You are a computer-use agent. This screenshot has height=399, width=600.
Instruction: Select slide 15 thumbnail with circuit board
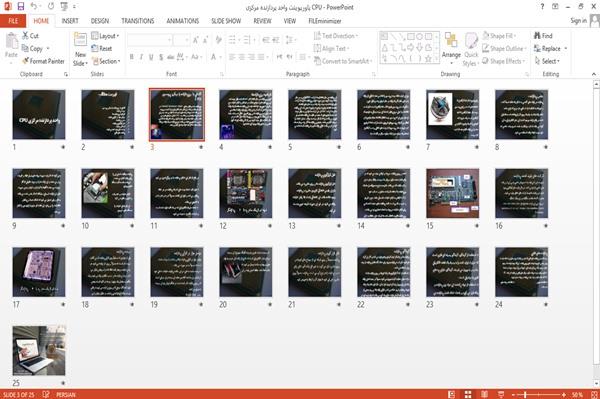453,193
